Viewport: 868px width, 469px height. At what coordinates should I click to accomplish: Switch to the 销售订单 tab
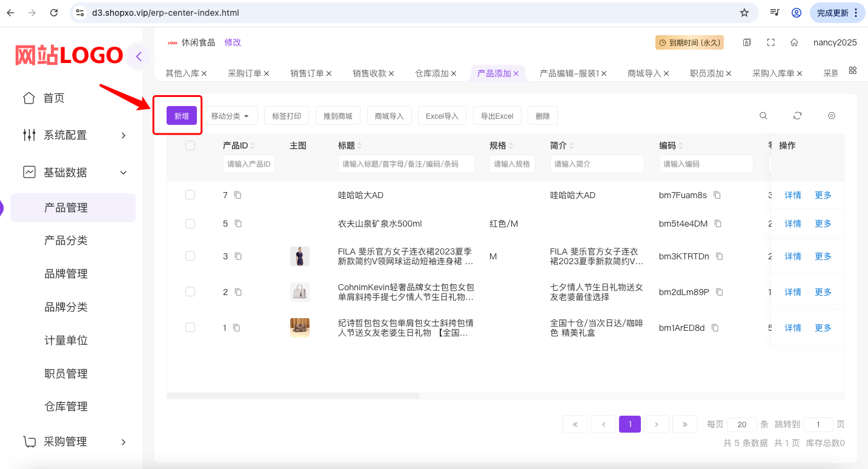307,73
